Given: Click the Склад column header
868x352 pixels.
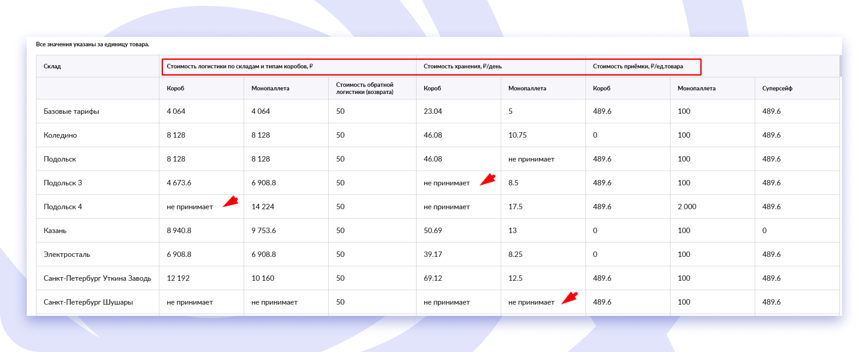Looking at the screenshot, I should pyautogui.click(x=52, y=66).
